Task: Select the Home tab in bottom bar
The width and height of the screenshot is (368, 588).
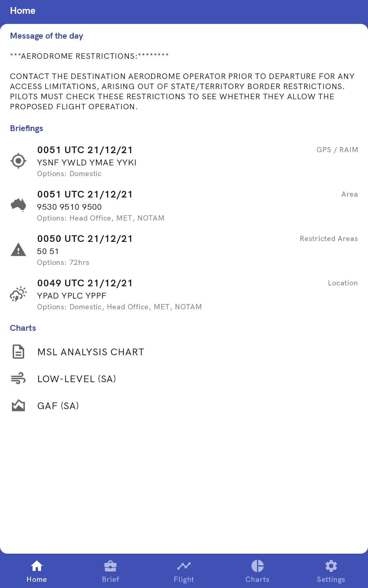Action: point(37,571)
